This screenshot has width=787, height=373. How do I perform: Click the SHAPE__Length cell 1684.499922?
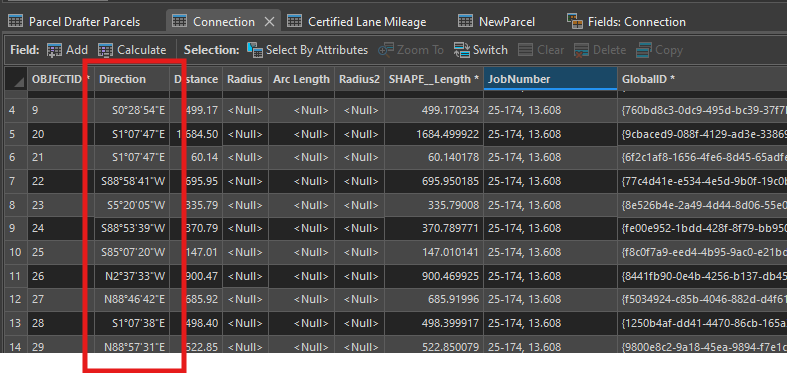pos(434,134)
